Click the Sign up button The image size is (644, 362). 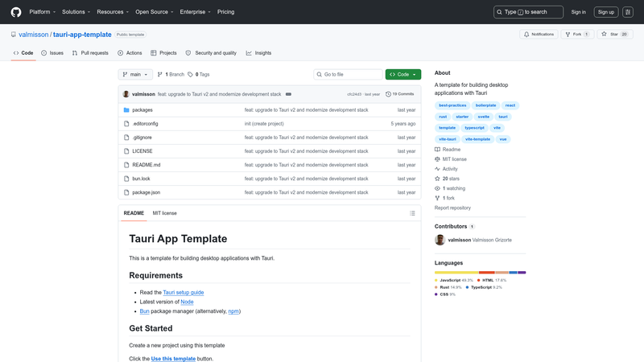[606, 12]
